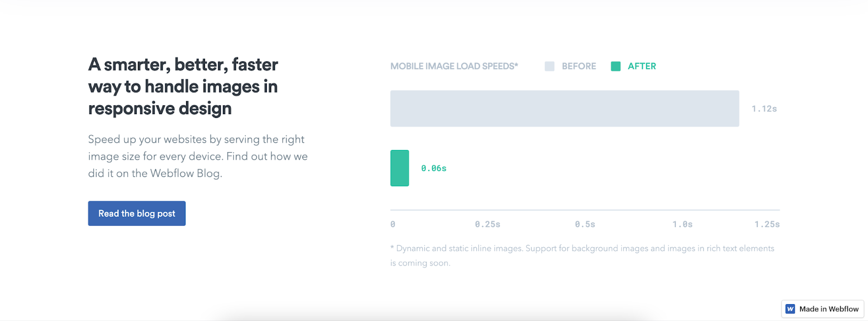Select the green AFTER legend swatch
This screenshot has height=321, width=868.
[616, 66]
